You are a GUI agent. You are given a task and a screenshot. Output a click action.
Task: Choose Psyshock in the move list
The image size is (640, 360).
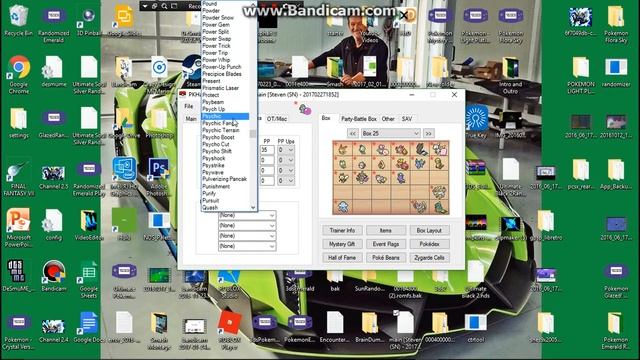[214, 158]
